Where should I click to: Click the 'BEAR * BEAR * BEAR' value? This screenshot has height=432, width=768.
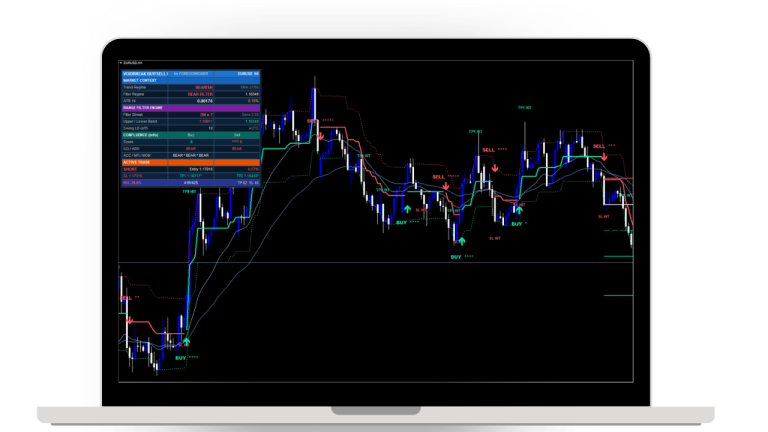[191, 155]
